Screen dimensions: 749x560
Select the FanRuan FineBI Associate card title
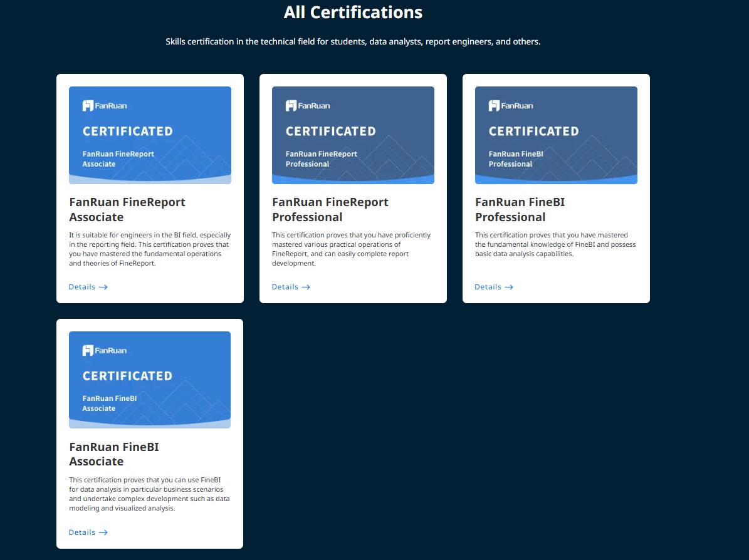(113, 454)
